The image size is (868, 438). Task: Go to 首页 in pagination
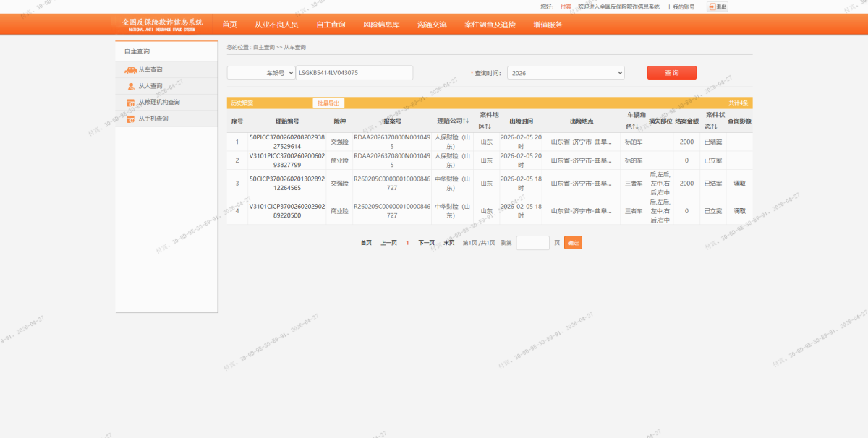coord(366,243)
